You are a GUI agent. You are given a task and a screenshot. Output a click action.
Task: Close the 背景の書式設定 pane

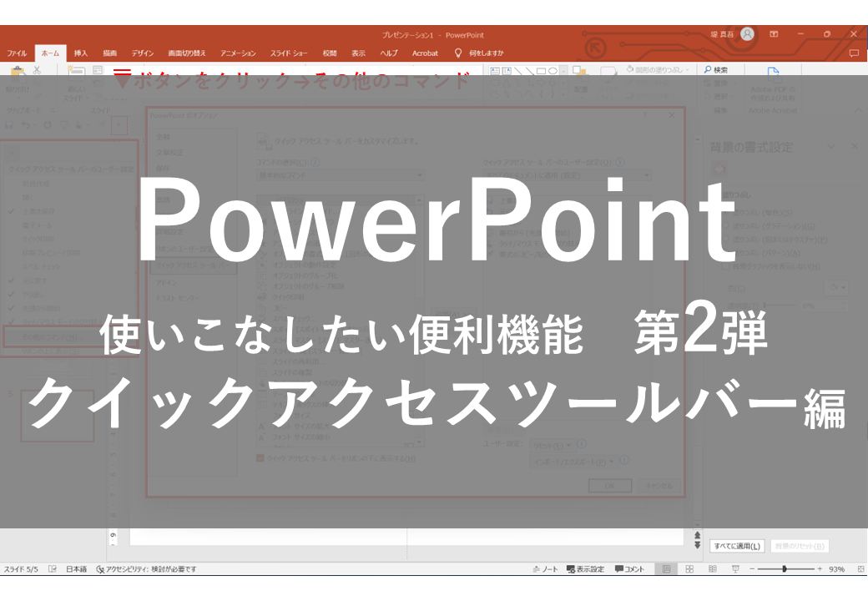pos(855,146)
